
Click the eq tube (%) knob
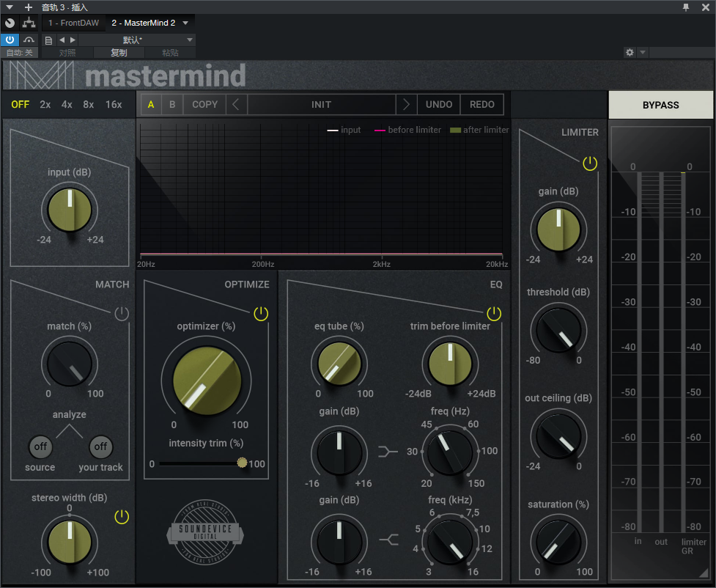click(x=339, y=364)
